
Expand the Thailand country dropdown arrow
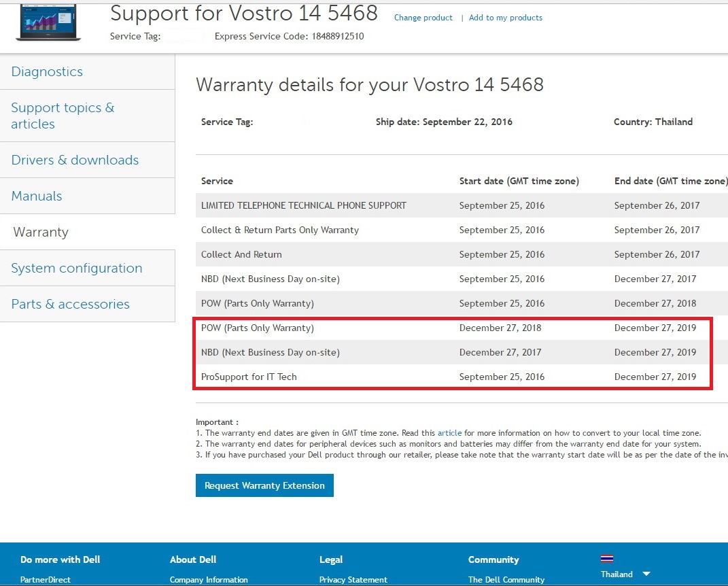click(x=646, y=574)
